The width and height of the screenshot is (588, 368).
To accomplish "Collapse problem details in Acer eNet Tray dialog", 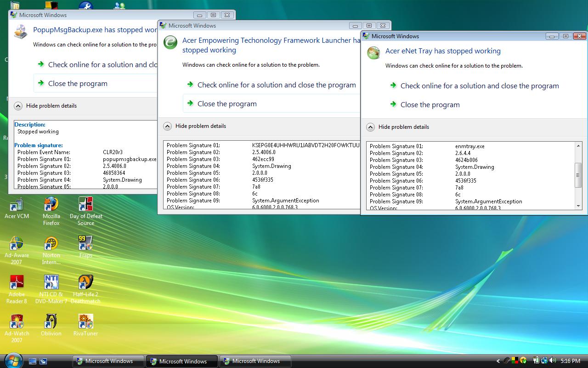I will point(370,127).
